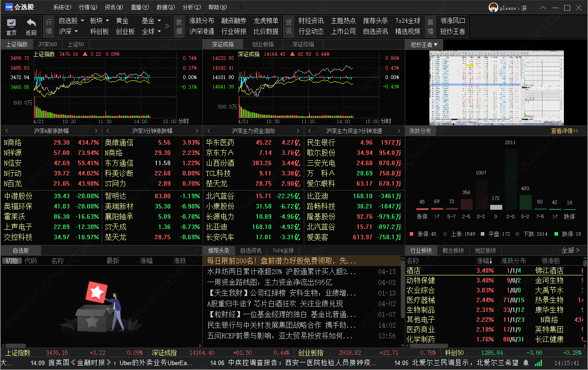588x370 pixels.
Task: Next list arrow right of 沪深主力资金3分钟流速
Action: pyautogui.click(x=399, y=131)
